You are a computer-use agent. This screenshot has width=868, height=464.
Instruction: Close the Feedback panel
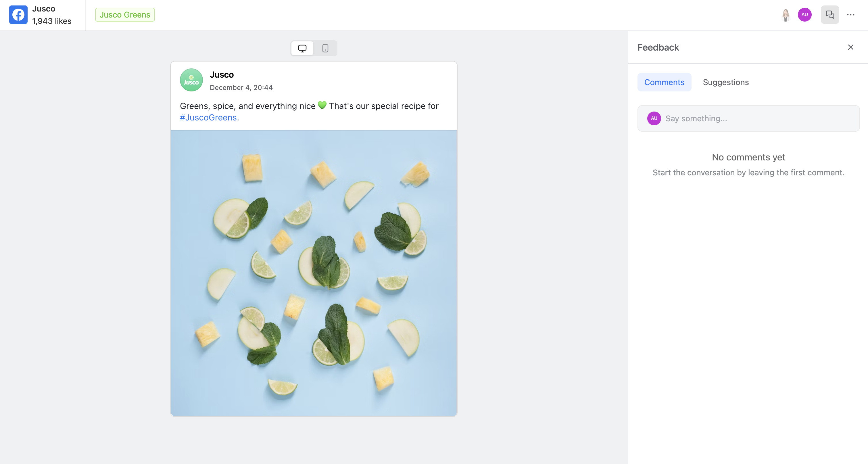pyautogui.click(x=850, y=47)
